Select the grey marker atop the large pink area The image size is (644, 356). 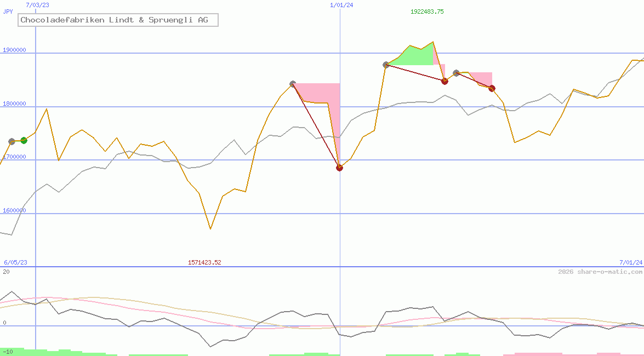click(x=293, y=84)
